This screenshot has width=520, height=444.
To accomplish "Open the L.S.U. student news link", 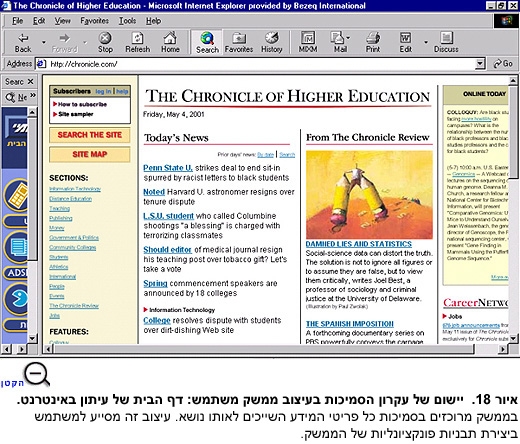I will pyautogui.click(x=168, y=216).
